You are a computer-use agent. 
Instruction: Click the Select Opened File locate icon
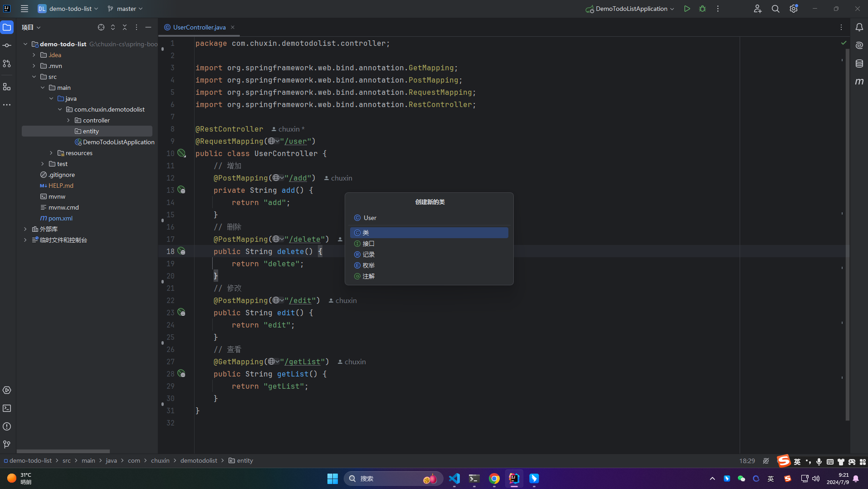coord(101,27)
